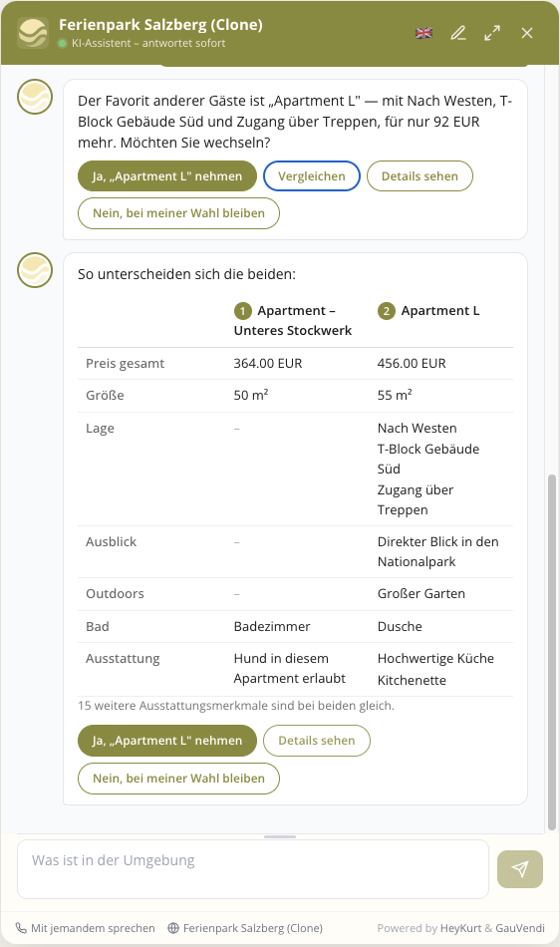Click the Nach Westen location text
Viewport: 560px width, 947px height.
pos(417,429)
